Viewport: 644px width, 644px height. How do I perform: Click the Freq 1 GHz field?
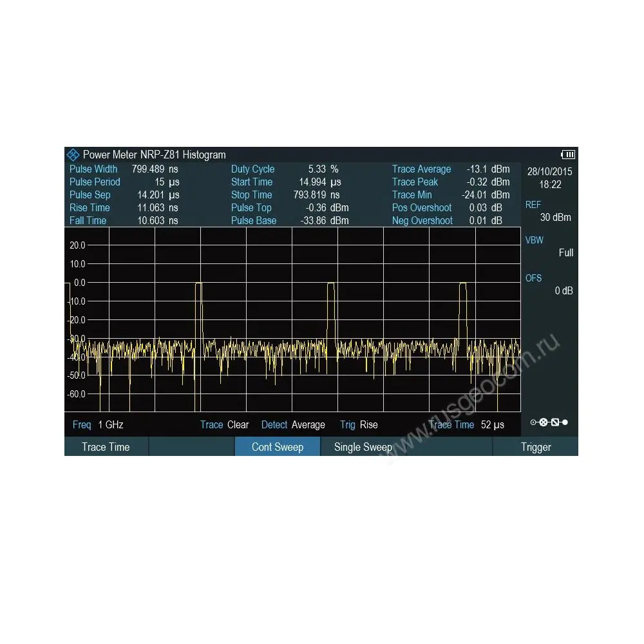(x=98, y=425)
